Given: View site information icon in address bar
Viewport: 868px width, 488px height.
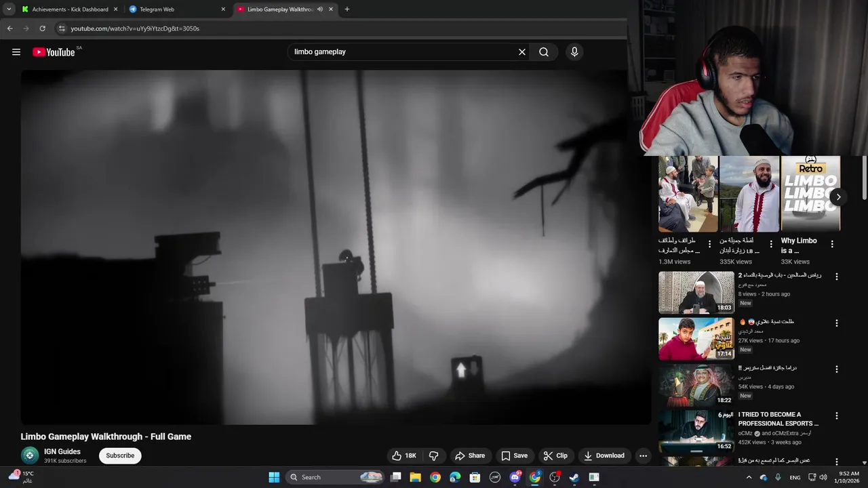Looking at the screenshot, I should pyautogui.click(x=62, y=28).
